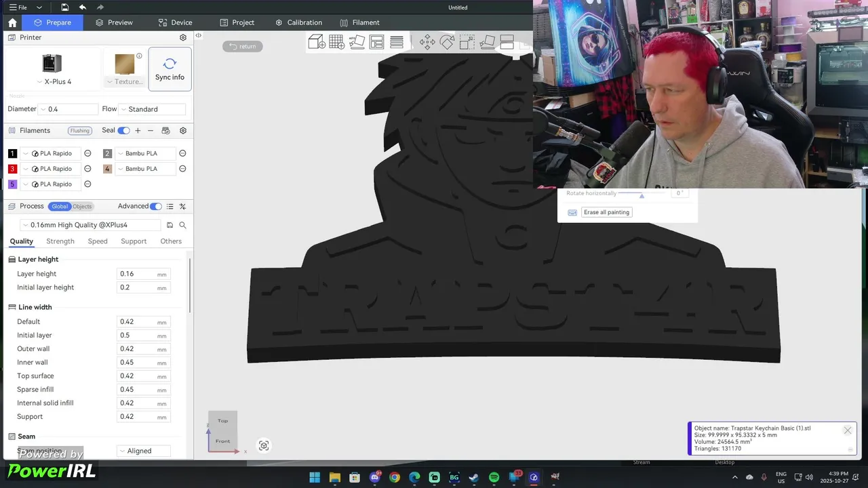Open 0.16mm High Quality preset dropdown
The image size is (868, 488).
click(91, 225)
